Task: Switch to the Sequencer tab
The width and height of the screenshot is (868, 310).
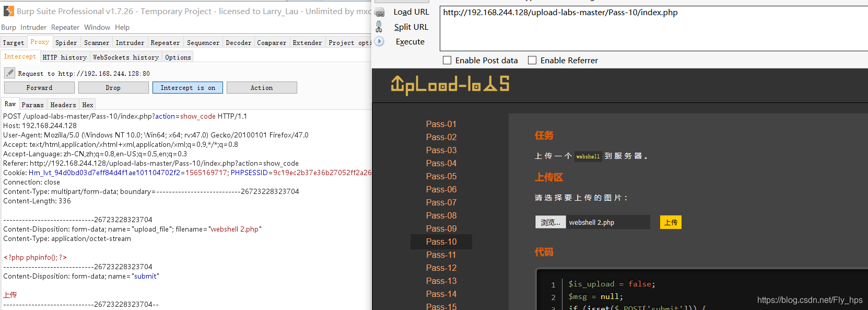Action: pyautogui.click(x=203, y=43)
